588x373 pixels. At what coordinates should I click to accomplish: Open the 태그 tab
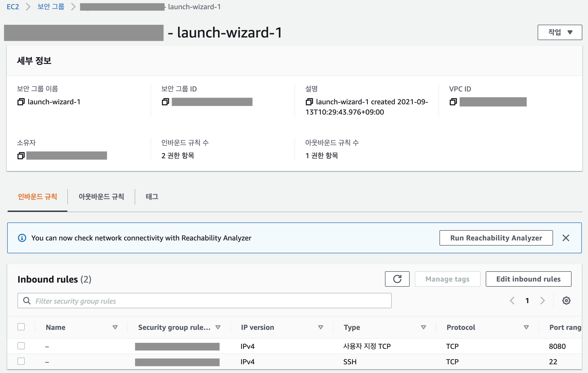[152, 197]
